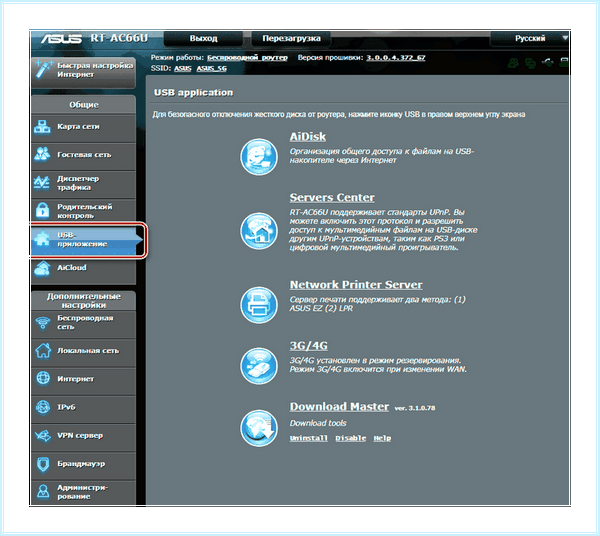Open the AiDisk round icon

click(x=259, y=157)
